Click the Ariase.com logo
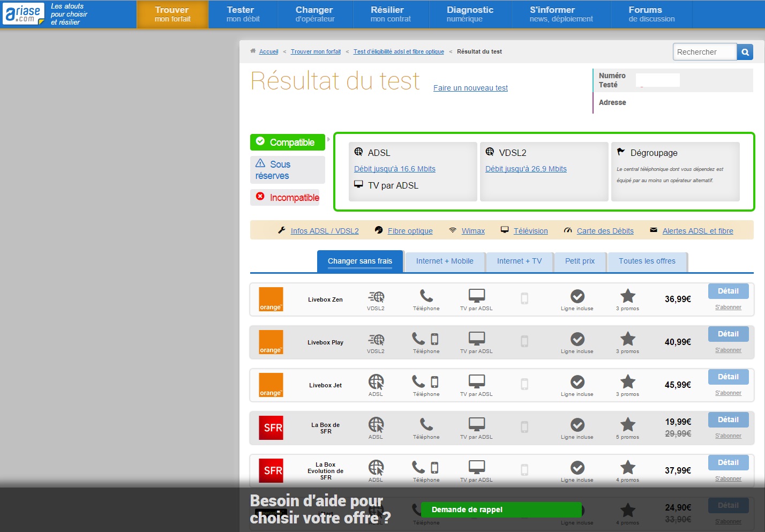The height and width of the screenshot is (532, 765). click(24, 14)
